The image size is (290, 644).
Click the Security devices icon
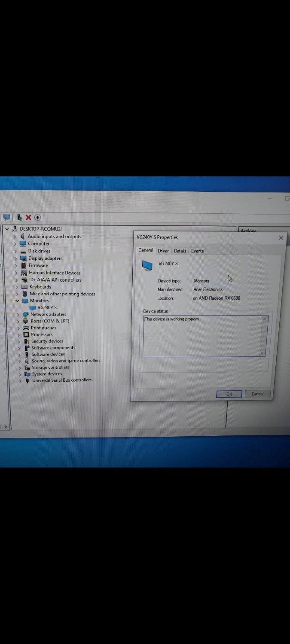click(x=27, y=341)
